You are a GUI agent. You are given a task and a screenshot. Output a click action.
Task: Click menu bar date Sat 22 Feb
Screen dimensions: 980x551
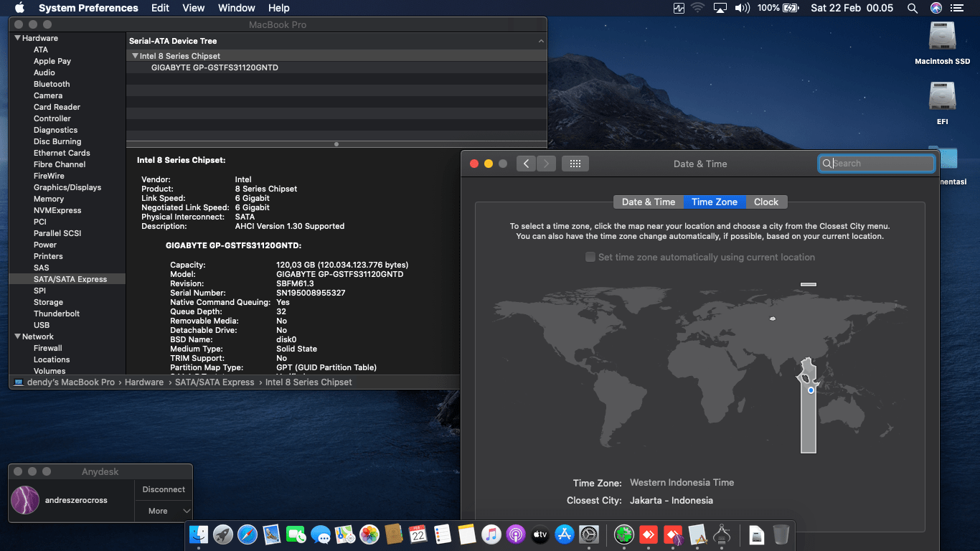pos(852,8)
